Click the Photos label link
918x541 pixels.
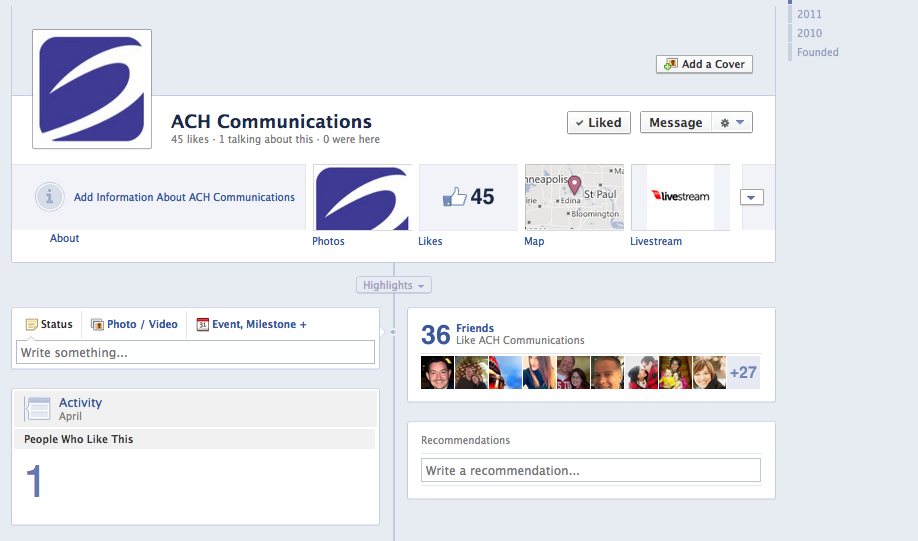click(x=328, y=241)
